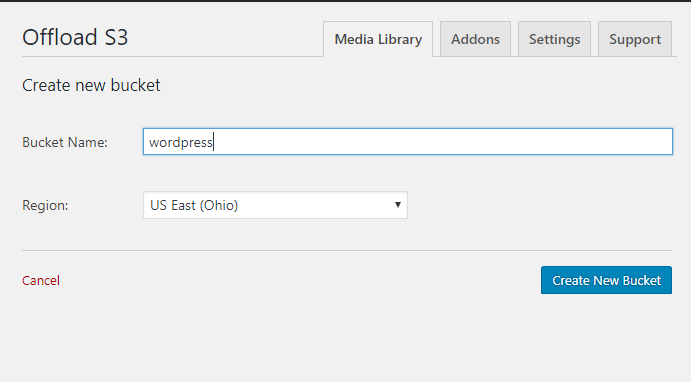This screenshot has width=691, height=382.
Task: Click the Region label
Action: point(45,205)
